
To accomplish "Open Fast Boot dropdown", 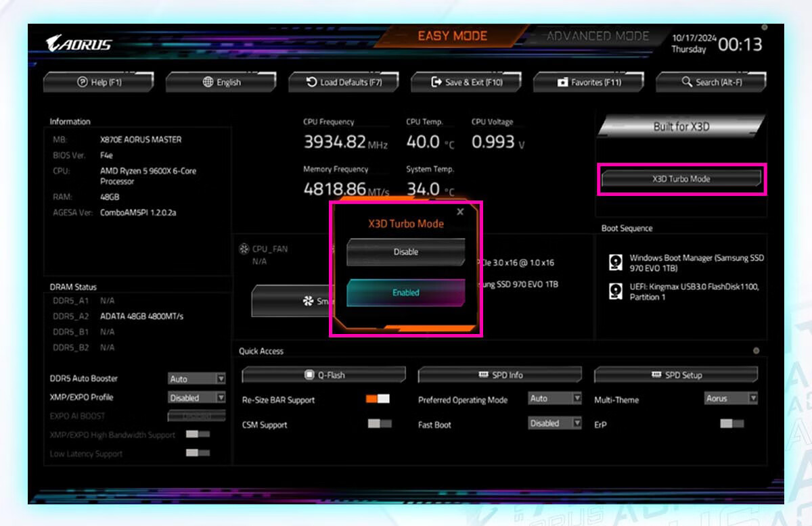I will pyautogui.click(x=555, y=423).
